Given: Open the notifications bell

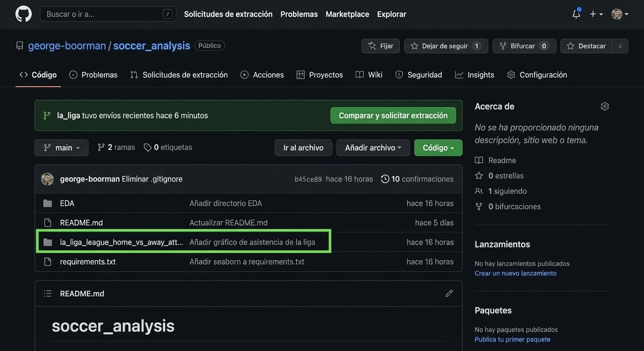Looking at the screenshot, I should coord(576,14).
